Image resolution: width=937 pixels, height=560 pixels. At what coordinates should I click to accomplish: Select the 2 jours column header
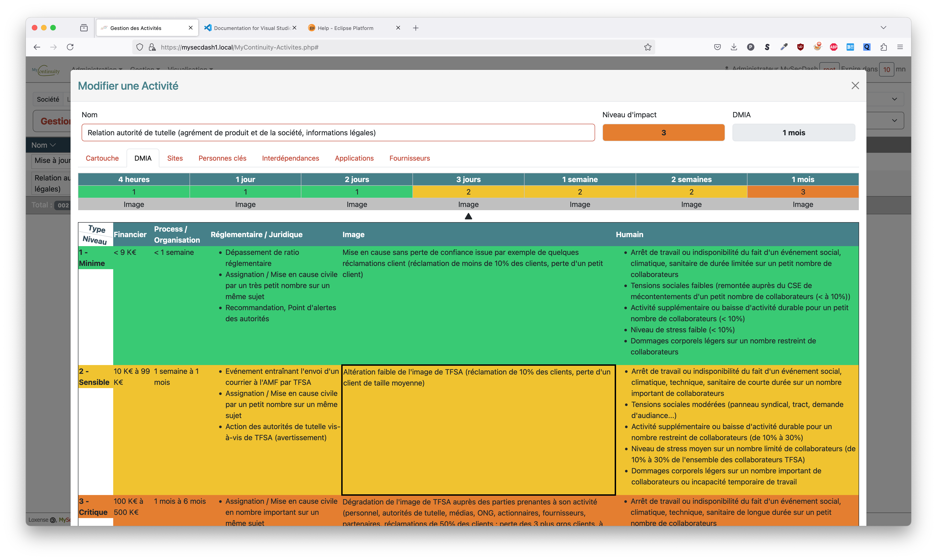[x=357, y=179]
